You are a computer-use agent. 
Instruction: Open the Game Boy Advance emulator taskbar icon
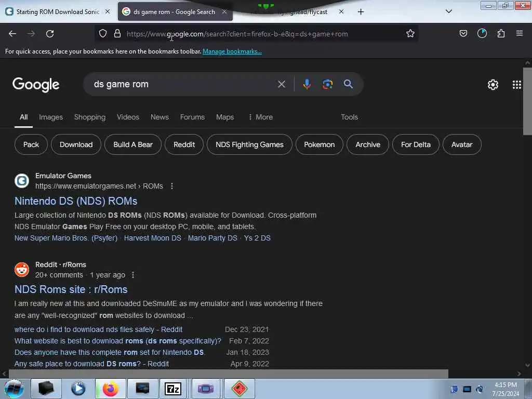pyautogui.click(x=205, y=389)
